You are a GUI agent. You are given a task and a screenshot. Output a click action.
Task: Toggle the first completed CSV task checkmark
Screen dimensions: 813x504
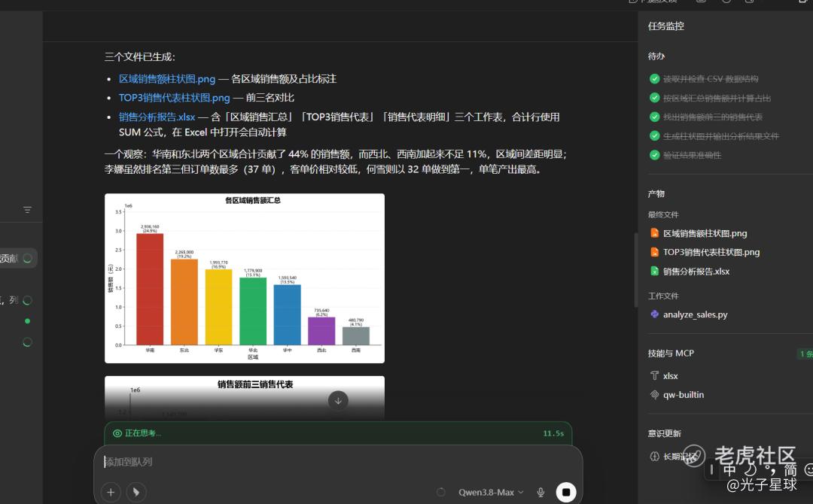654,79
